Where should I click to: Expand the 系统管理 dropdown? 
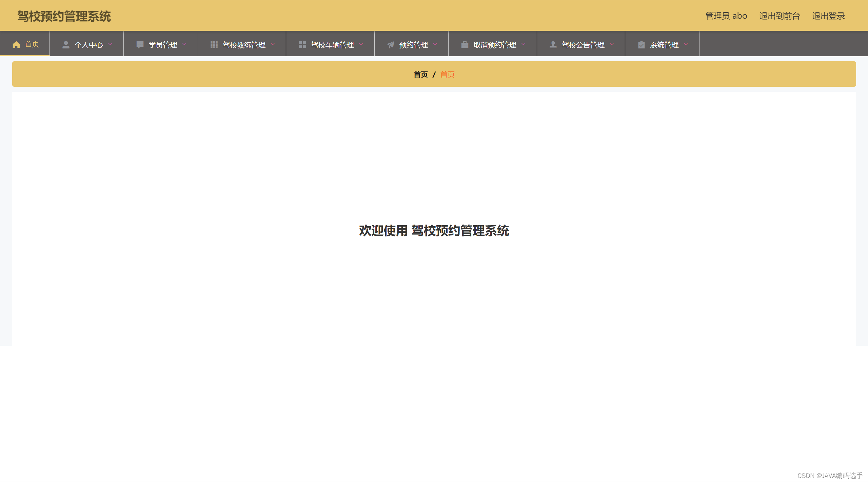(686, 44)
